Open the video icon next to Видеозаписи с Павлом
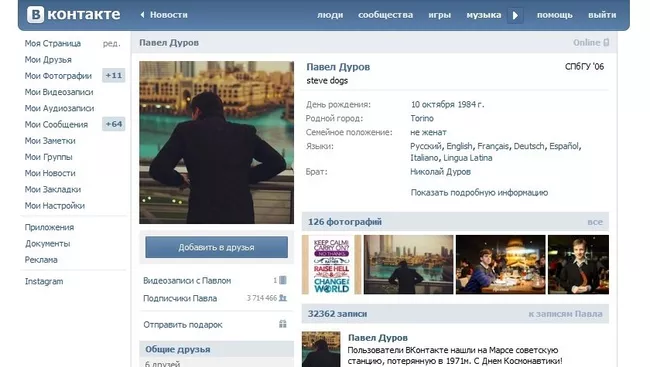The width and height of the screenshot is (650, 367). pos(283,280)
